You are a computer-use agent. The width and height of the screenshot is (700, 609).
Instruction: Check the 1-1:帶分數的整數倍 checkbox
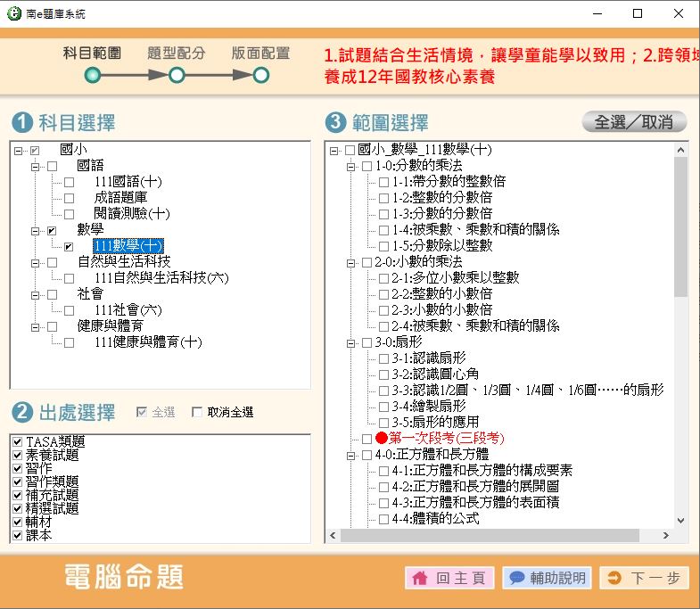[383, 182]
